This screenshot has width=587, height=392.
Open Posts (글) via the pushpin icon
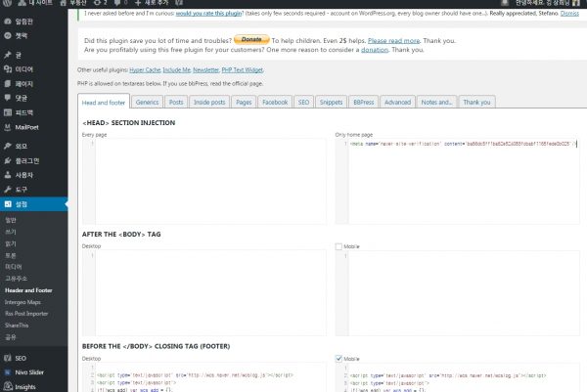point(8,55)
